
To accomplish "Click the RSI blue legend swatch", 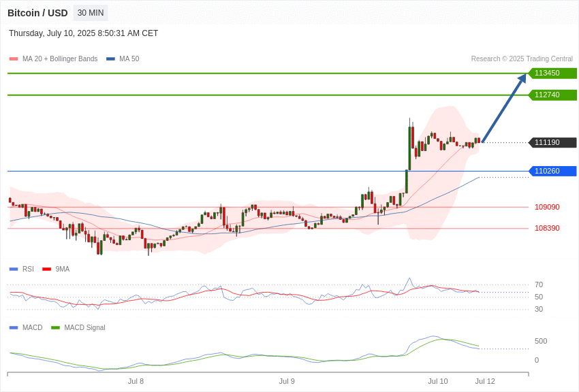I will tap(14, 269).
